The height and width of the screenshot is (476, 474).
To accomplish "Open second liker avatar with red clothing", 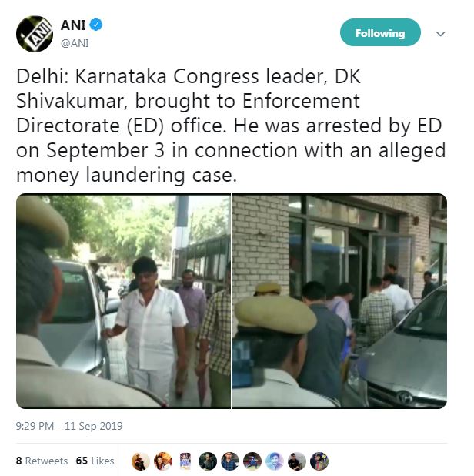I will tap(163, 461).
